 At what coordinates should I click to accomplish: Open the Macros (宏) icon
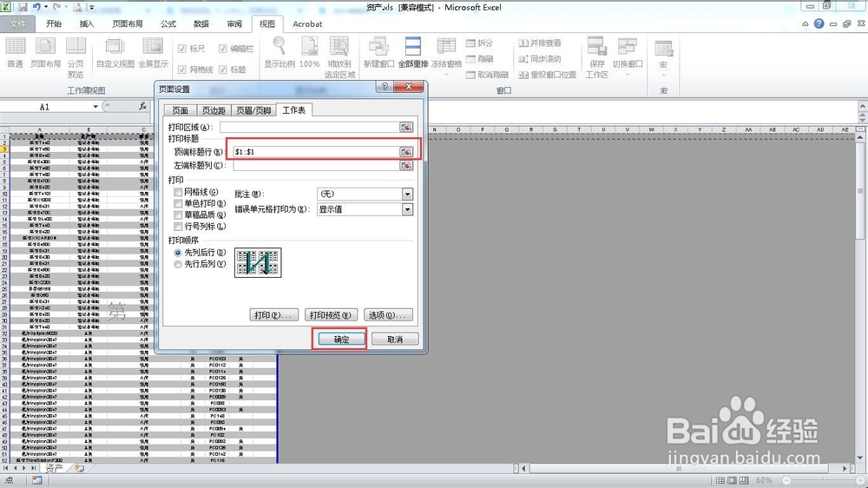663,49
